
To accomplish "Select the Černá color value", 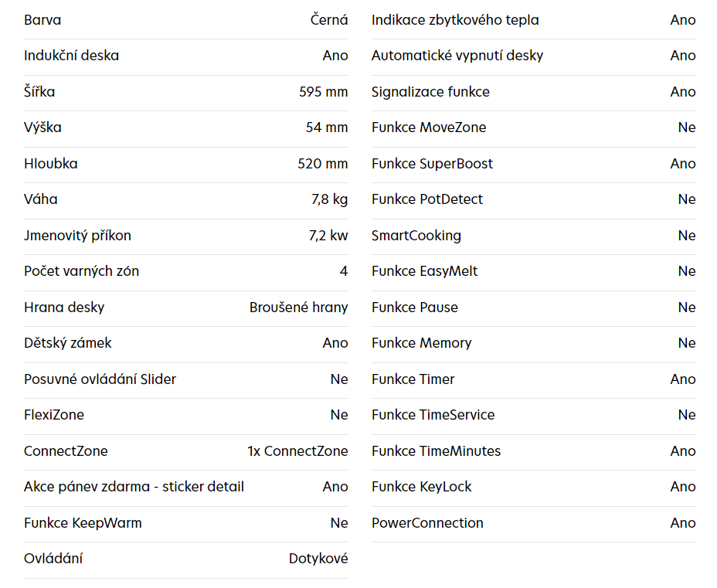I will click(x=329, y=20).
